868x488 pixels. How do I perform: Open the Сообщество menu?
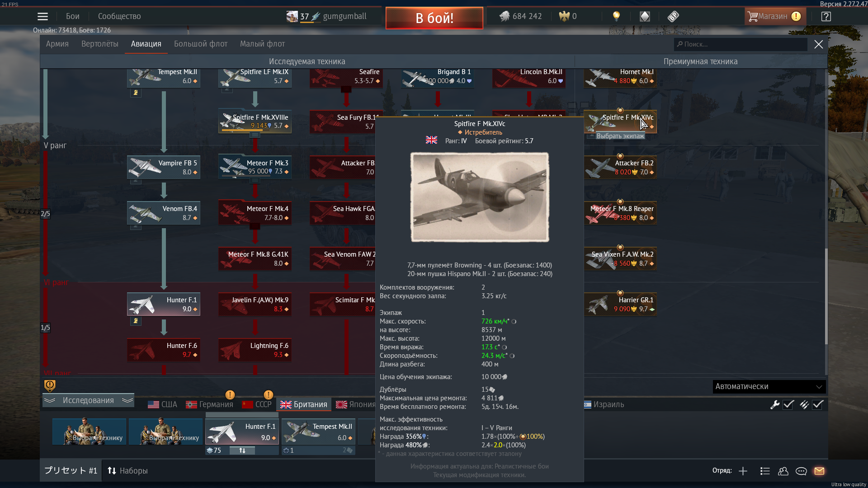tap(119, 16)
